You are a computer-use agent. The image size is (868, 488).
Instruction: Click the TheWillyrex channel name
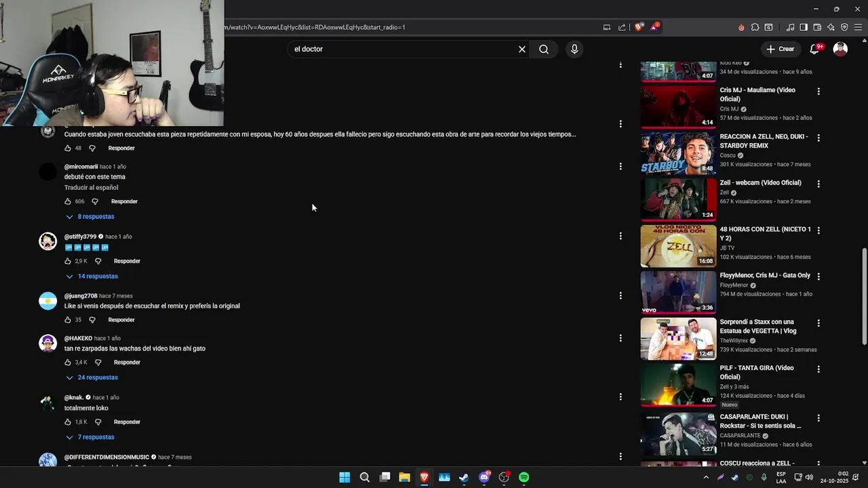pos(735,341)
